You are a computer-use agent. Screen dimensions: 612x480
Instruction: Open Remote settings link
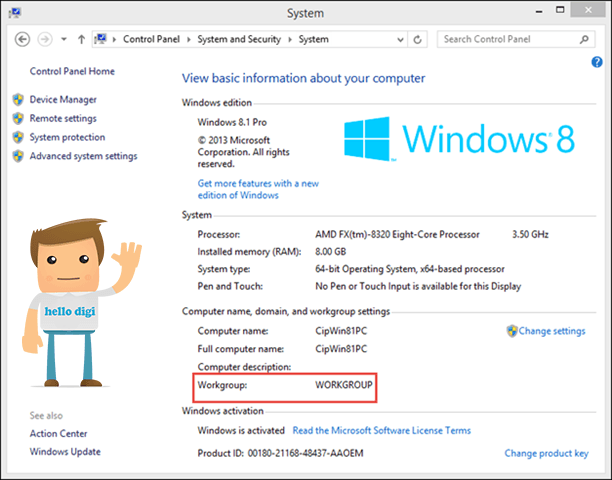click(63, 118)
